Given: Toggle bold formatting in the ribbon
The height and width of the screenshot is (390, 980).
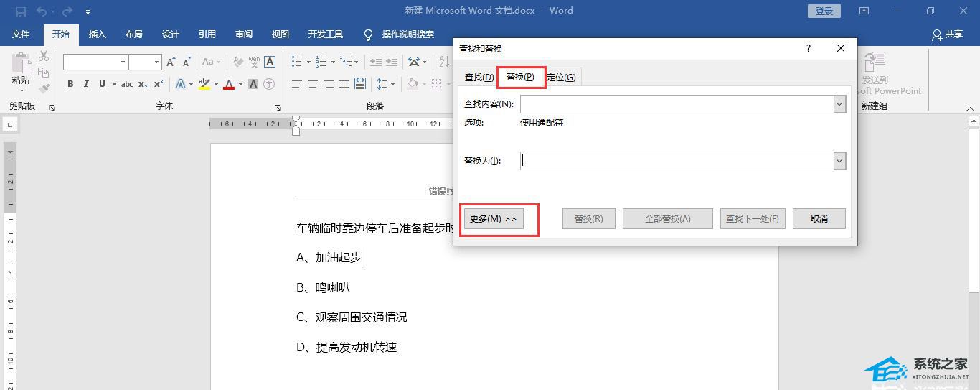Looking at the screenshot, I should [70, 84].
